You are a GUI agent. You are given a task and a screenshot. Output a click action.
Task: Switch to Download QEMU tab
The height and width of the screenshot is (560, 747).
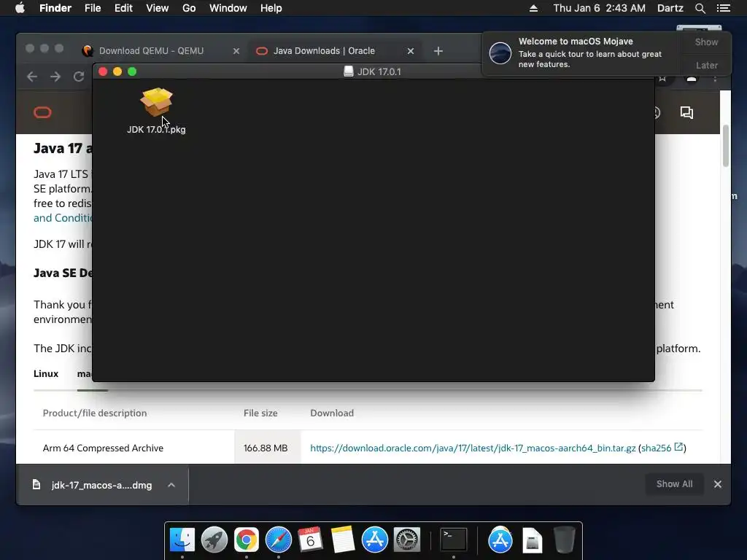tap(152, 51)
